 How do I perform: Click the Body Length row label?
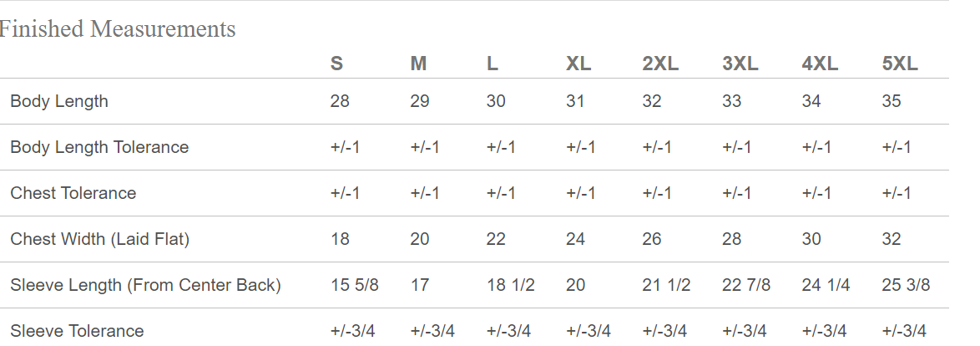59,101
